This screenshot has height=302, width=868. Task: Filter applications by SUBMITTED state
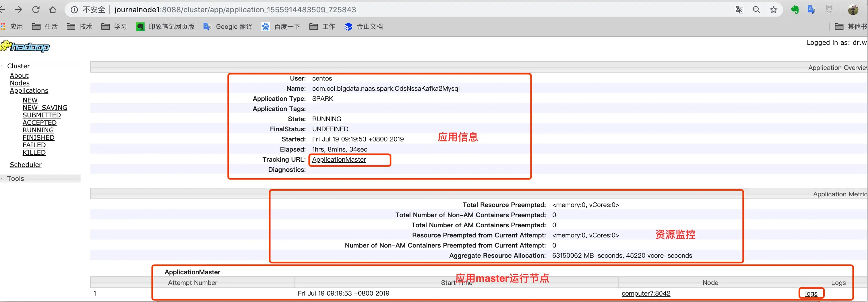coord(42,115)
